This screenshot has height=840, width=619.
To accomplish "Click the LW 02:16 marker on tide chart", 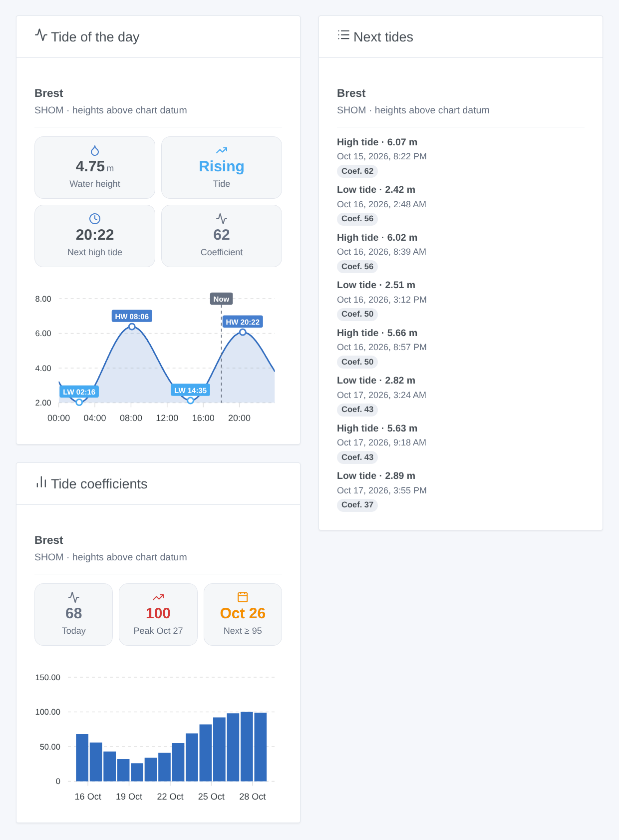I will [79, 392].
